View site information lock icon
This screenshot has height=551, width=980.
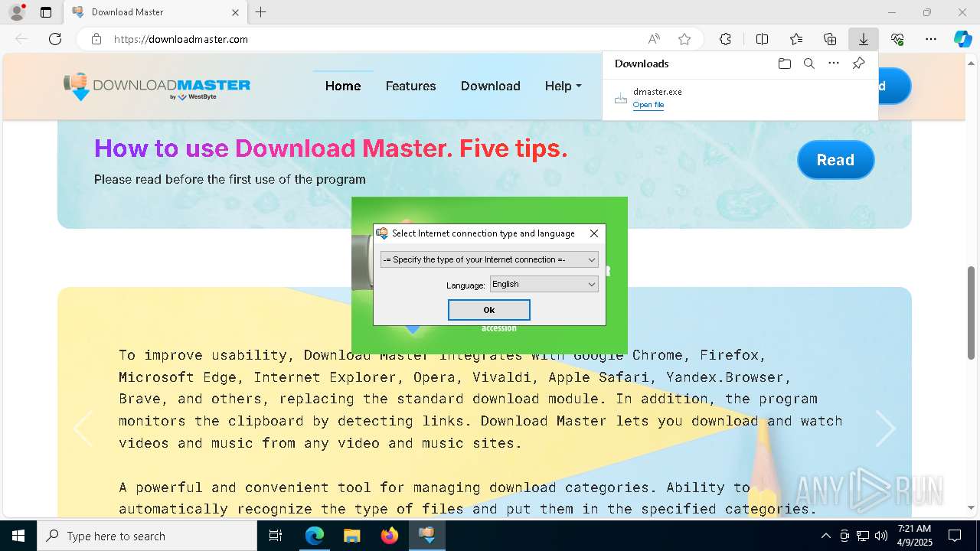tap(96, 39)
